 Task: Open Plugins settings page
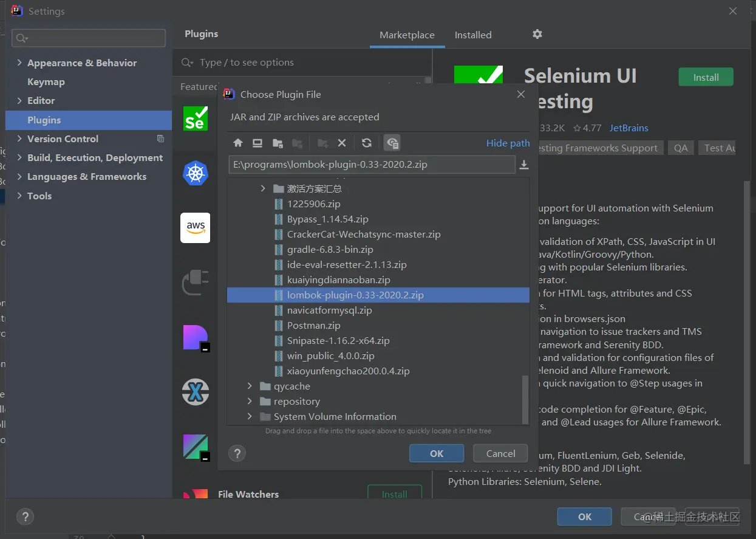89,120
